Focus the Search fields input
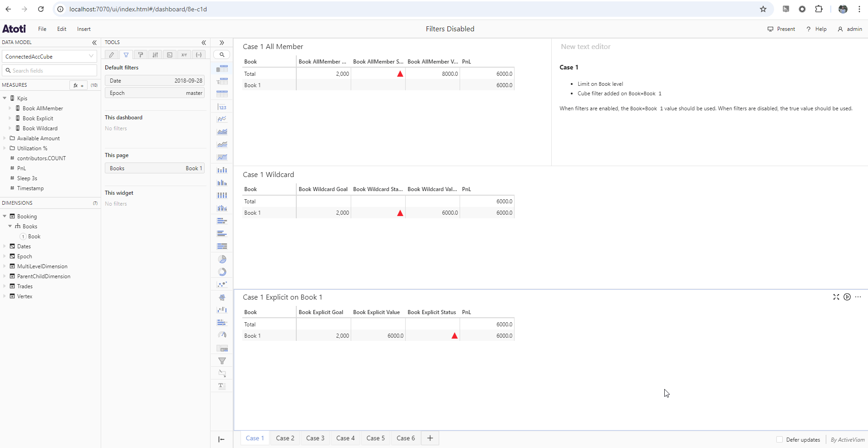 click(x=49, y=70)
